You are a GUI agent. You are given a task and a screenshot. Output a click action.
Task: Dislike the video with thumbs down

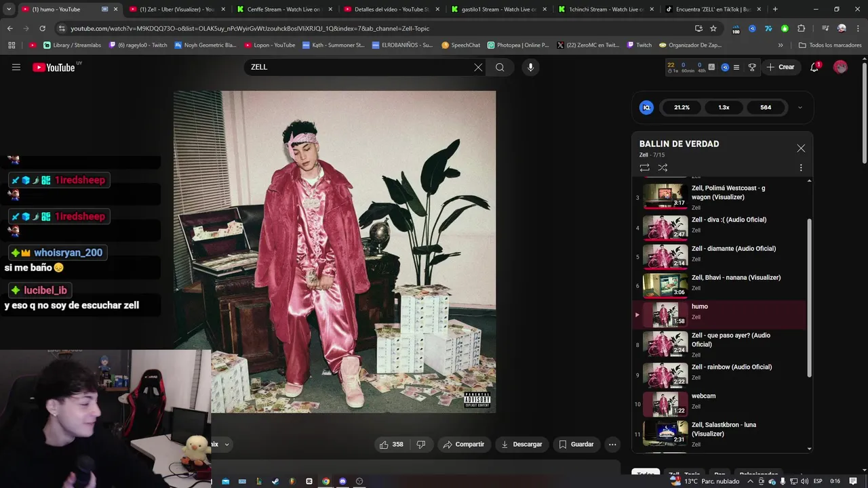coord(420,445)
